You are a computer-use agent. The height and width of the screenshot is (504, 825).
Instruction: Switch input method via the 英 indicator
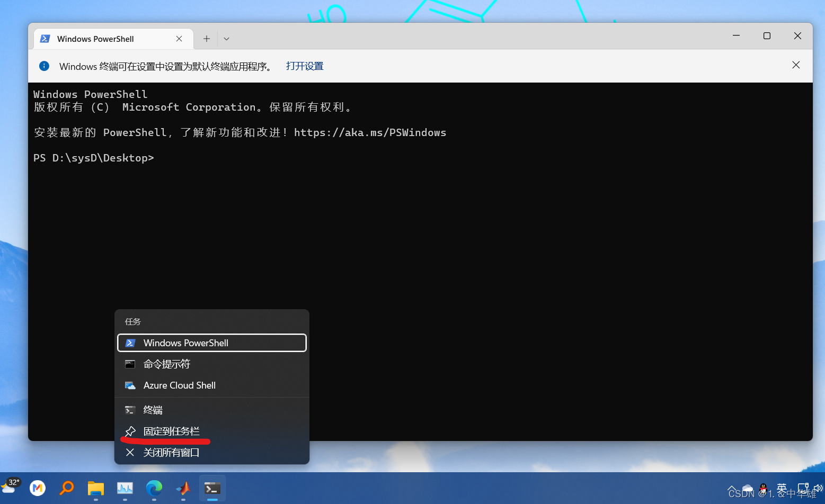click(782, 488)
